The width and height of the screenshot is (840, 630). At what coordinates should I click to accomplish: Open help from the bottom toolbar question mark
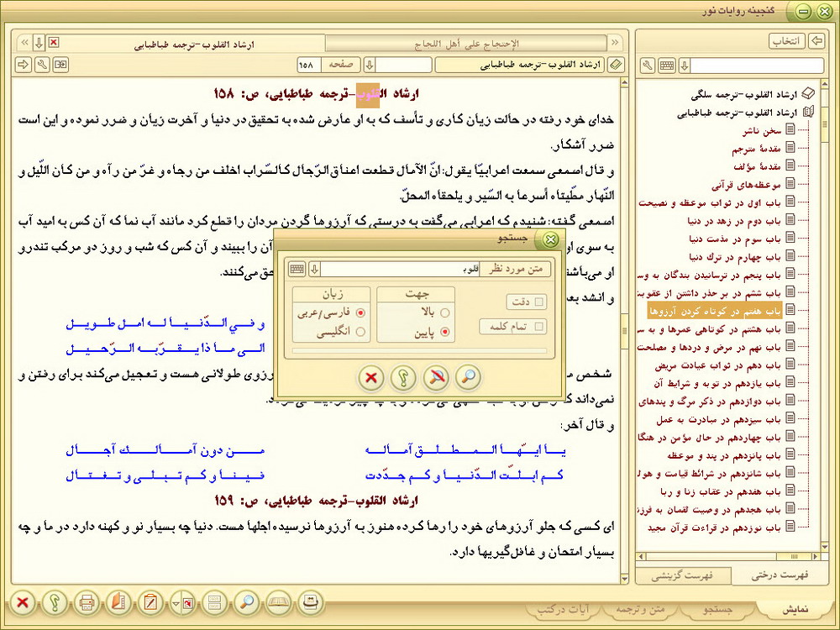click(x=55, y=603)
